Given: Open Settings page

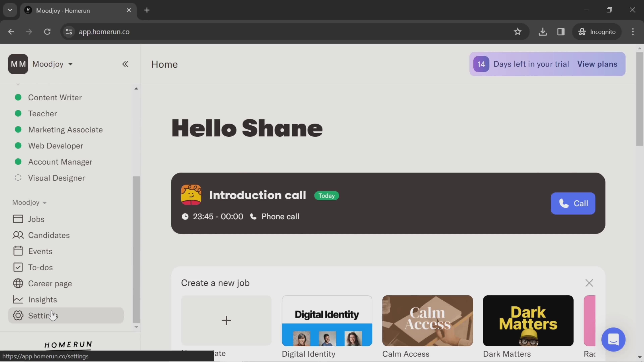Looking at the screenshot, I should 43,316.
